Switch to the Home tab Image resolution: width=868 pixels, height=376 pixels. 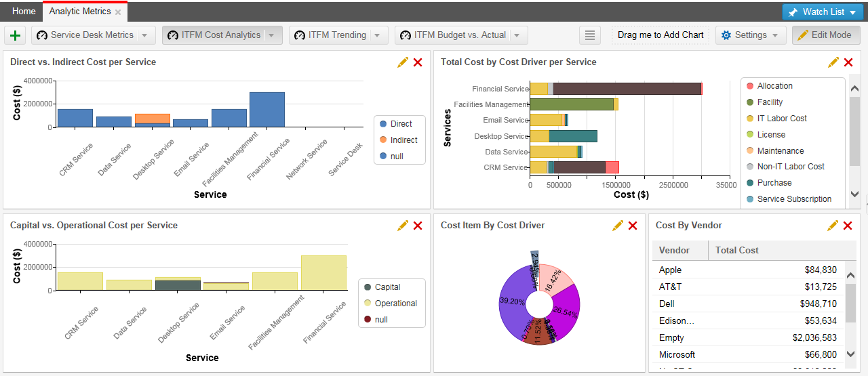pos(24,12)
